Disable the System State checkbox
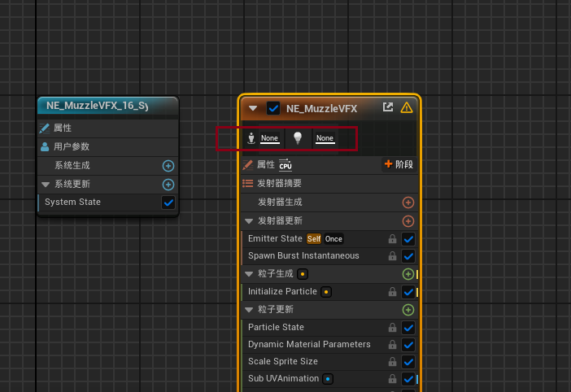Screen dimensions: 571x392 point(168,203)
